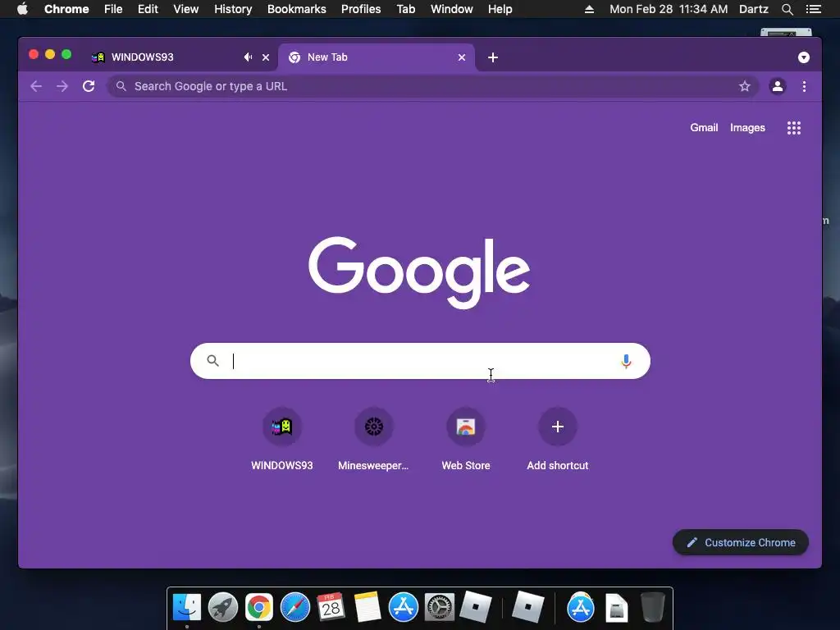The image size is (840, 630).
Task: Open the WINDOWS93 shortcut tile
Action: point(282,439)
